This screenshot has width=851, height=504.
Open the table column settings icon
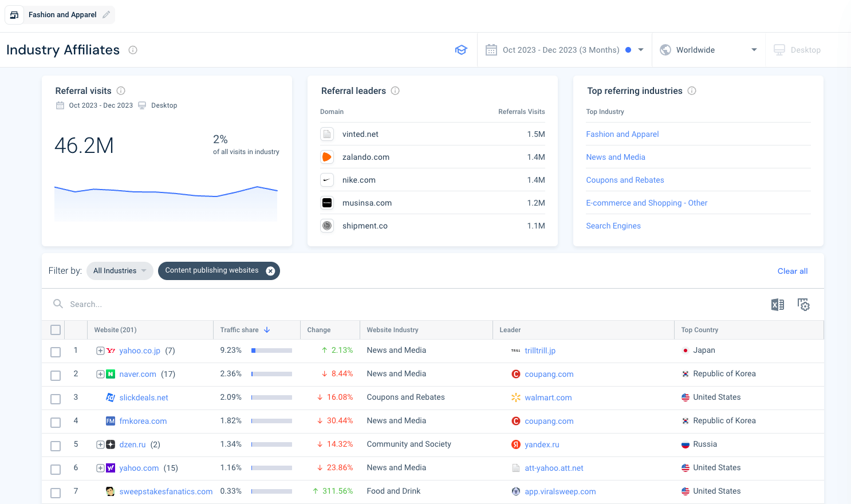(803, 304)
